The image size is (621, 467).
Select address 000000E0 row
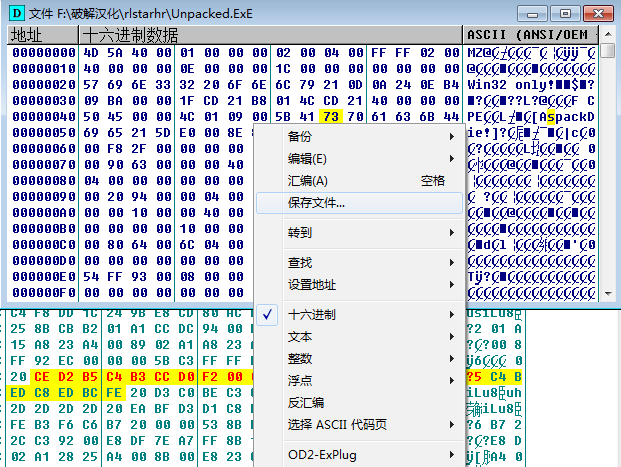(44, 276)
